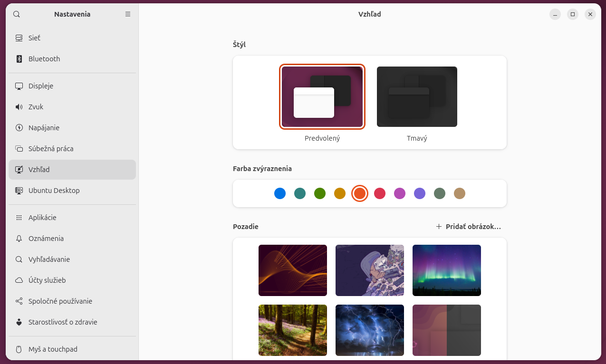
Task: Select the cartoon numbat wallpaper
Action: pos(370,270)
